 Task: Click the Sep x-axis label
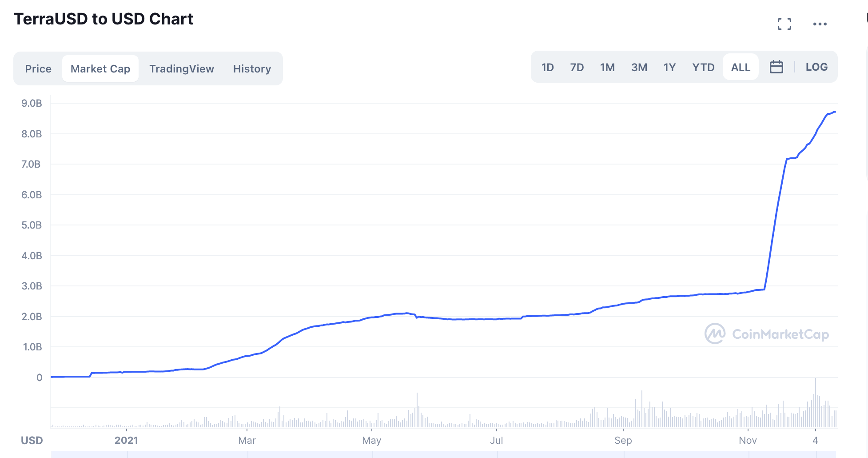click(x=623, y=440)
